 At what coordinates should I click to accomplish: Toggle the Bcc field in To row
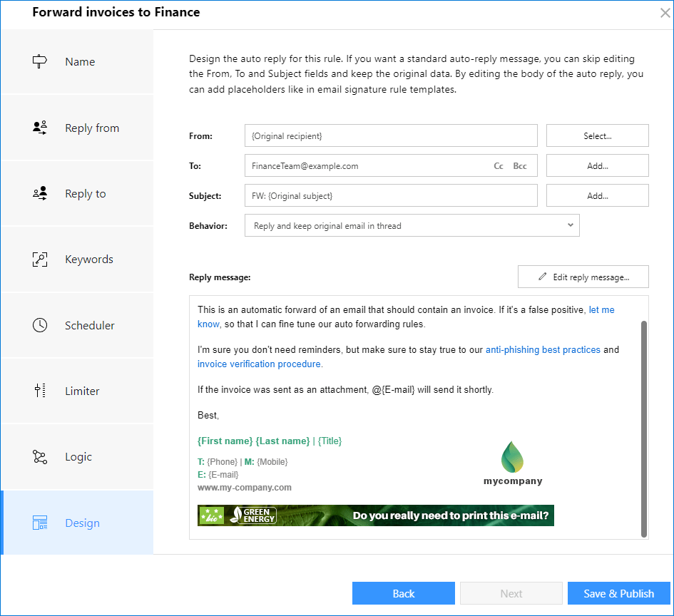pyautogui.click(x=519, y=165)
